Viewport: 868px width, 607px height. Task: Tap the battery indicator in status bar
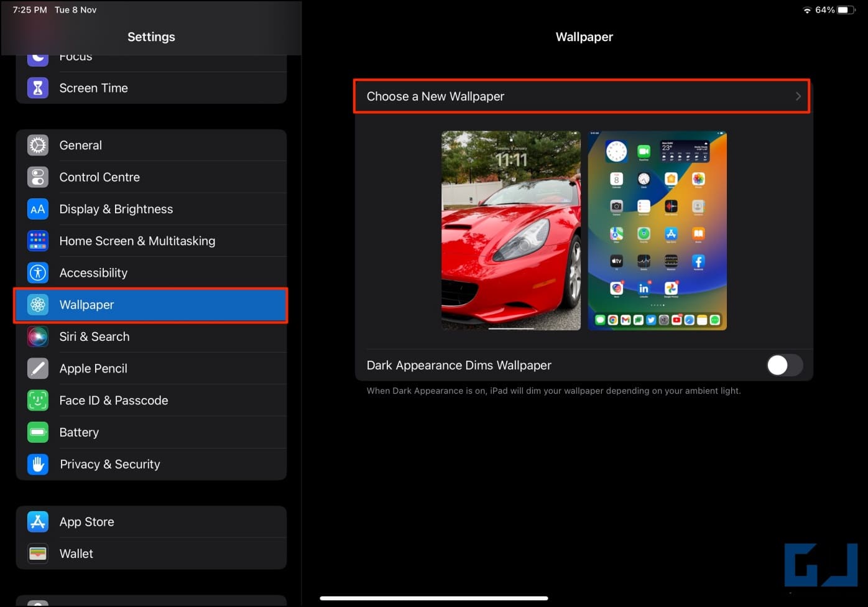[x=846, y=10]
